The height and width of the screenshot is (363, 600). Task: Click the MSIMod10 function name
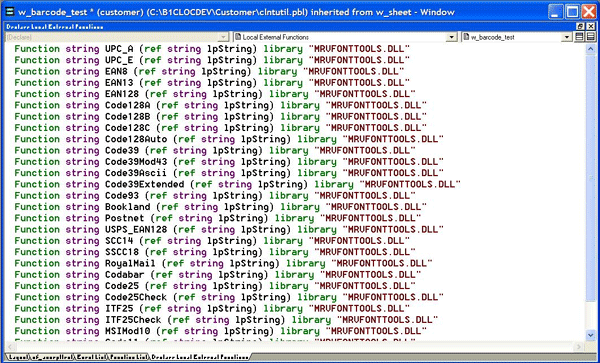(128, 331)
